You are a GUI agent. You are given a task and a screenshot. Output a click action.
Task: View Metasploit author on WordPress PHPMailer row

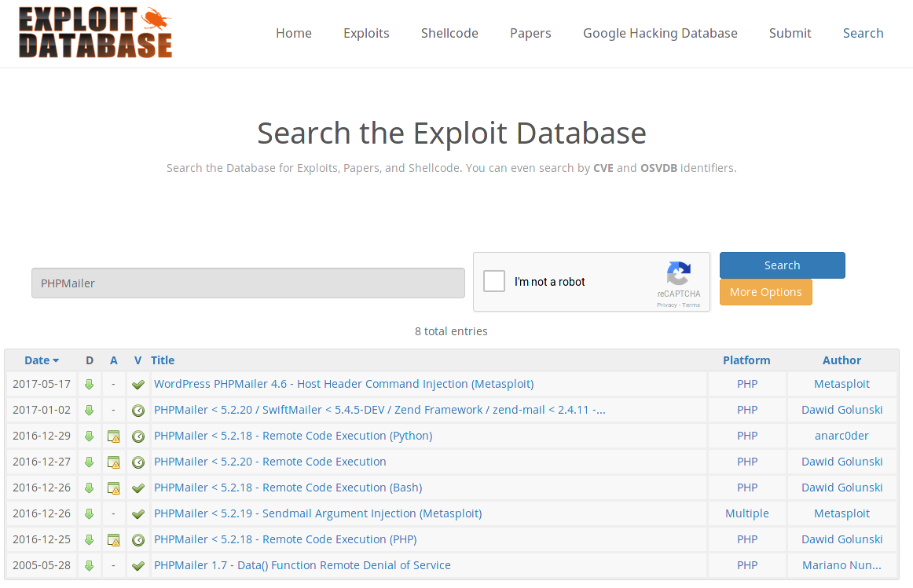point(841,384)
